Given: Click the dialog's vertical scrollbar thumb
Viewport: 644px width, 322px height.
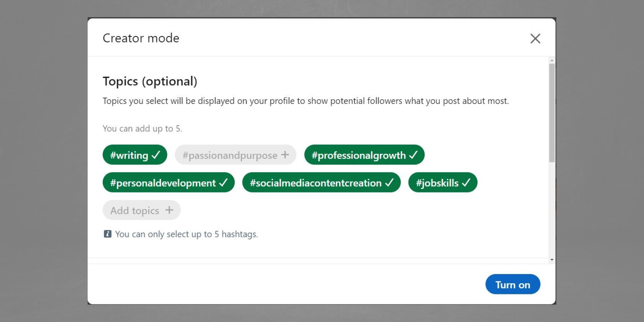Looking at the screenshot, I should (x=552, y=113).
